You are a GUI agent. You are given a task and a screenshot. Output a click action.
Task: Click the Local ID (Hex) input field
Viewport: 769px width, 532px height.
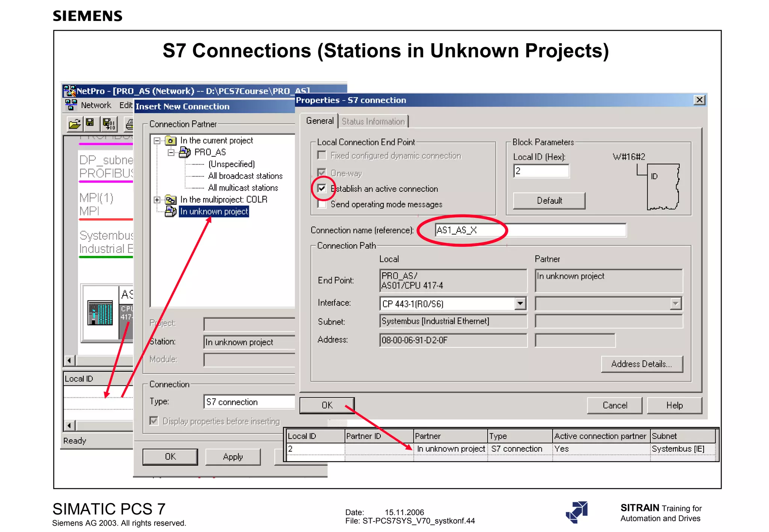click(x=541, y=171)
